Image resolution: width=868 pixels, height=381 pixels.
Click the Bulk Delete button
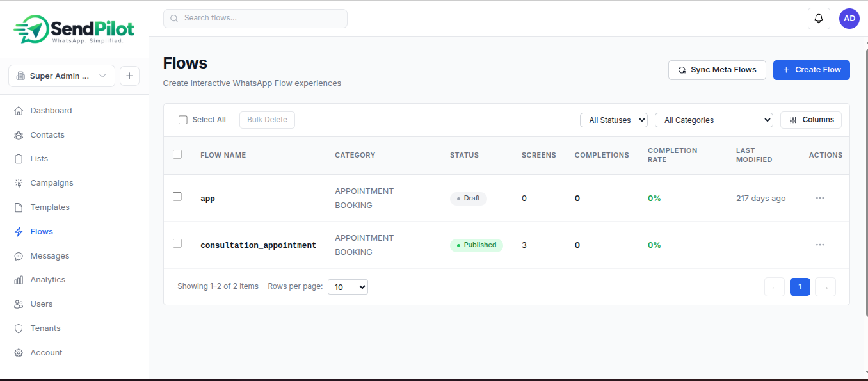[x=267, y=120]
